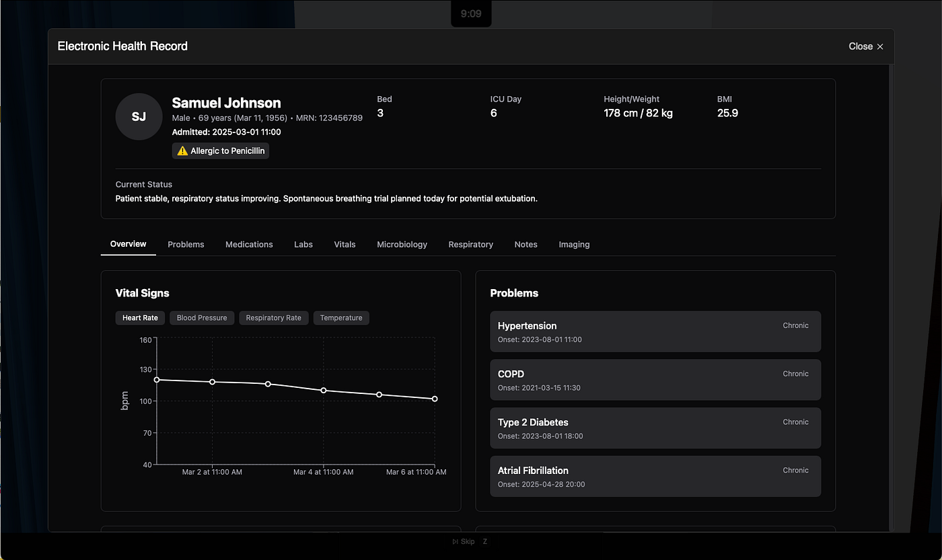The image size is (942, 560).
Task: Click the Chronic label on the COPD card
Action: [795, 374]
